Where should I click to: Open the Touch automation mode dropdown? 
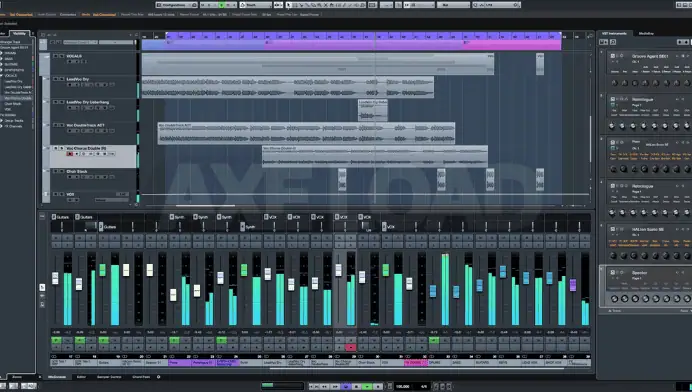point(256,5)
